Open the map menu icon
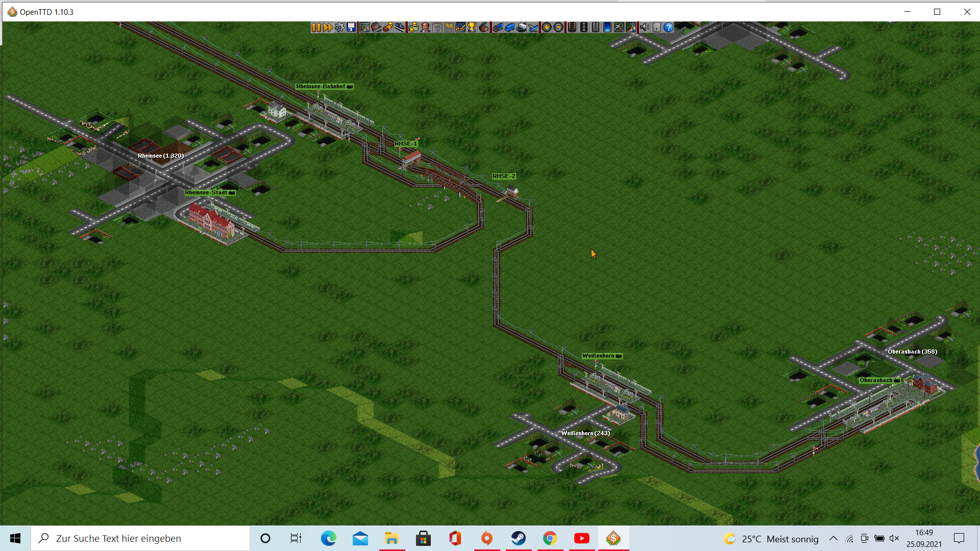Screen dimensions: 980x551 click(x=364, y=28)
